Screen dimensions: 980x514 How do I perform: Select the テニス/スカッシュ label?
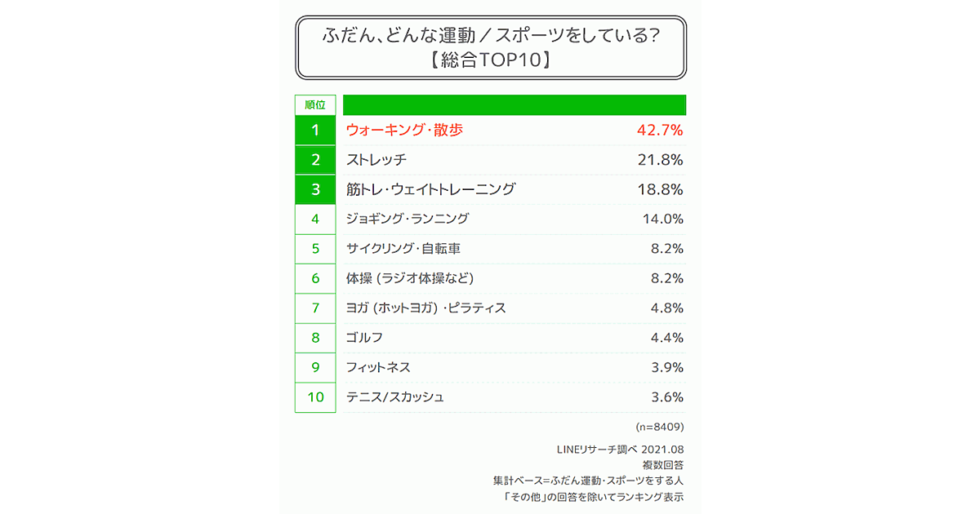(395, 397)
